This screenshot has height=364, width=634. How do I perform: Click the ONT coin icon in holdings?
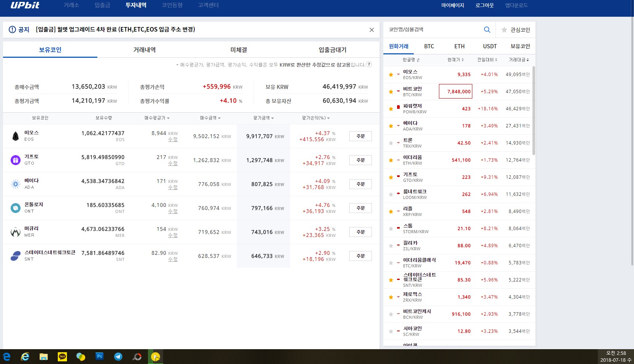(16, 208)
